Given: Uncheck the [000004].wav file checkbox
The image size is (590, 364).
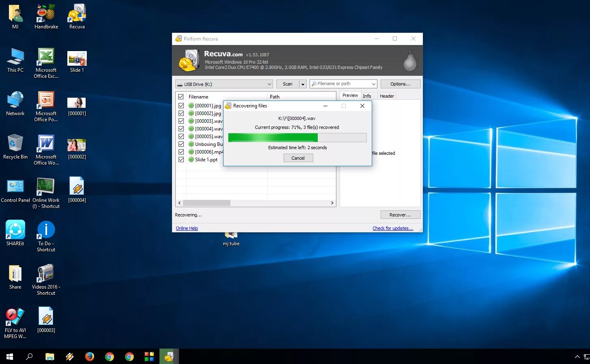Looking at the screenshot, I should [x=181, y=128].
